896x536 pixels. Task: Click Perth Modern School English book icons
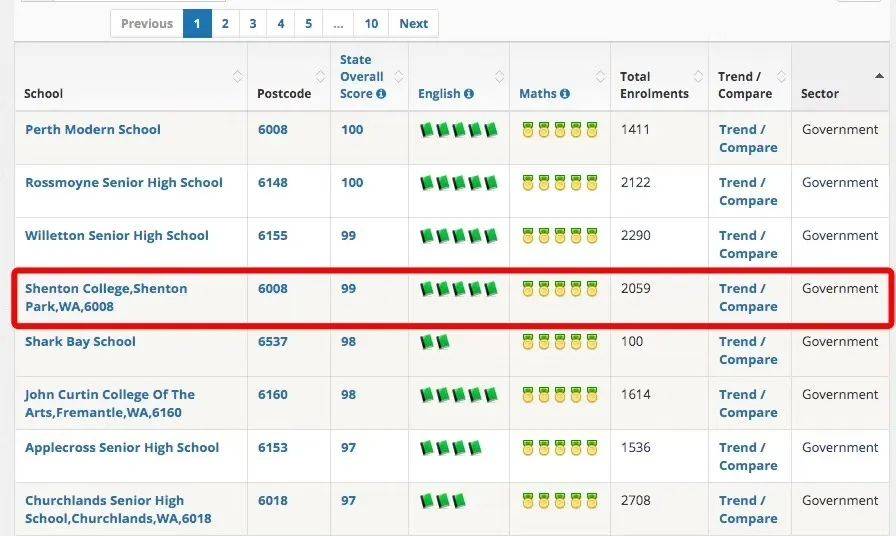pyautogui.click(x=459, y=130)
